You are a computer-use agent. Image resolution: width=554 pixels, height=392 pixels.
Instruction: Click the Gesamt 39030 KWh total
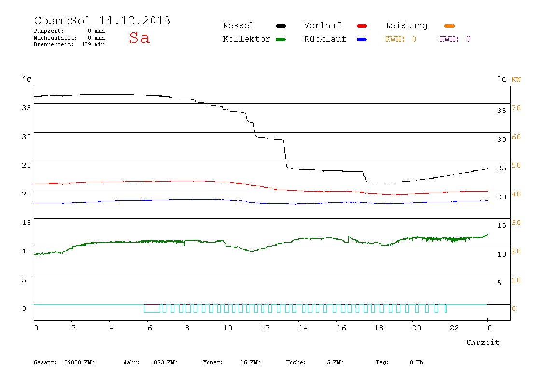[x=64, y=362]
